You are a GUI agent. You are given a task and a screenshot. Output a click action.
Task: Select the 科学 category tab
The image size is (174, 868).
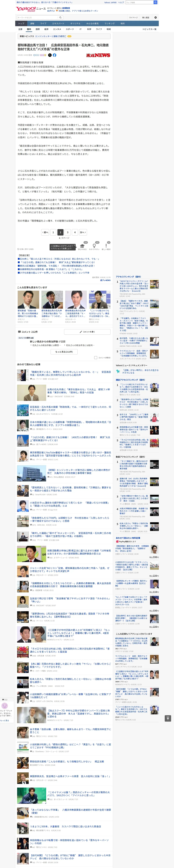click(x=89, y=29)
